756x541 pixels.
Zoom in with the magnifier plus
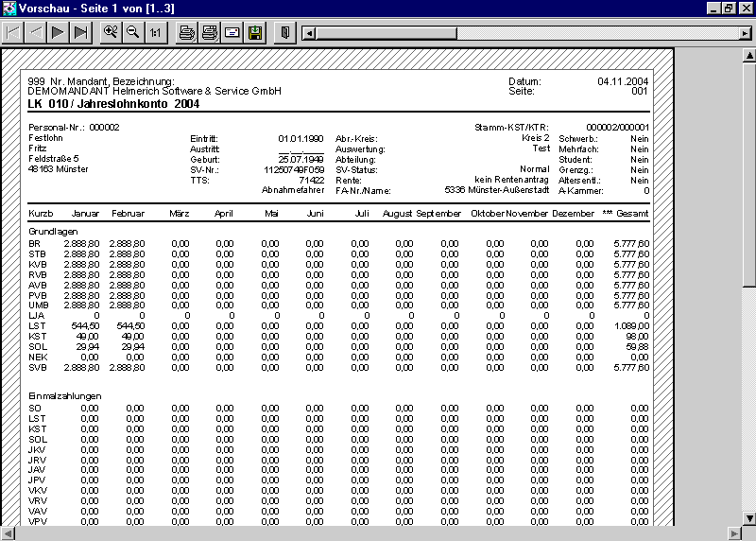[x=111, y=33]
